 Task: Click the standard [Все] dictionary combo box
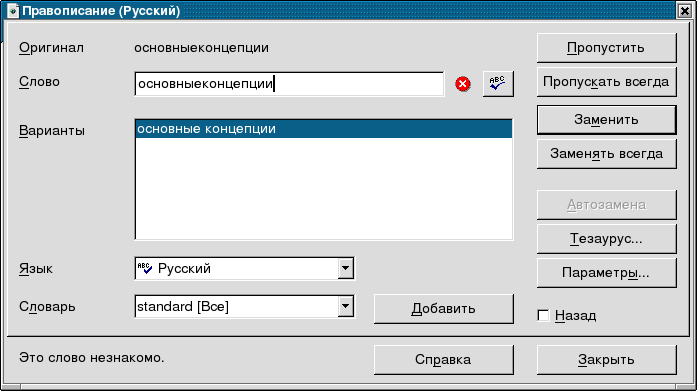[244, 307]
